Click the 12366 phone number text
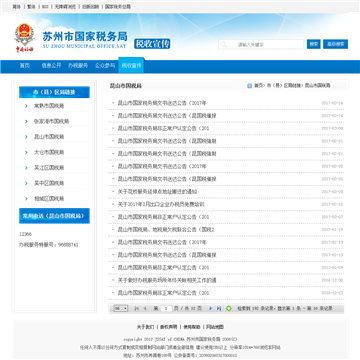360x360 pixels. pos(25,234)
